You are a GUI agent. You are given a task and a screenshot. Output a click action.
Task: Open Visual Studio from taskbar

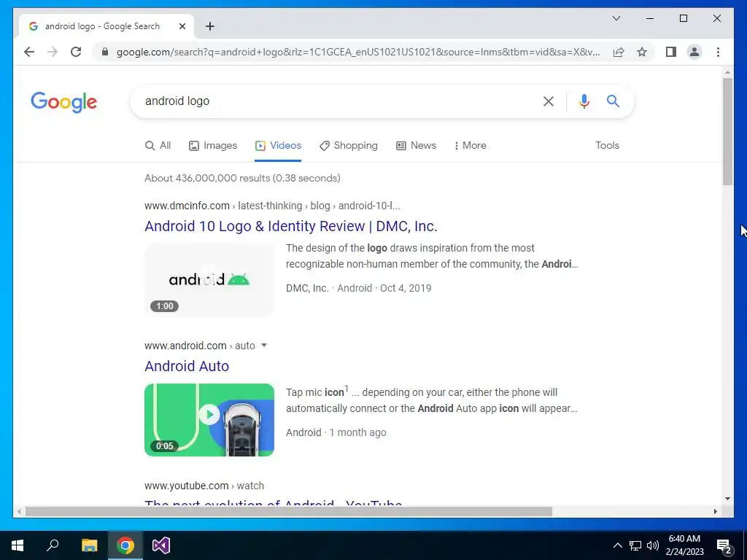coord(161,545)
